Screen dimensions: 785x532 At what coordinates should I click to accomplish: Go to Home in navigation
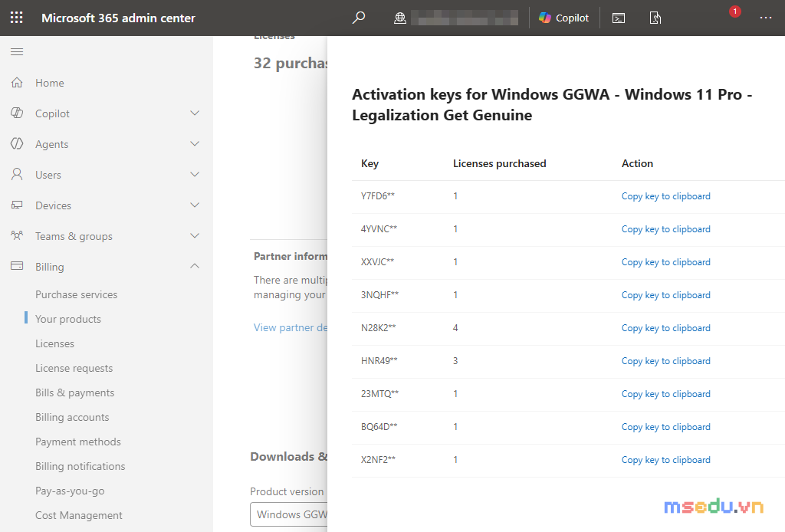pyautogui.click(x=50, y=83)
